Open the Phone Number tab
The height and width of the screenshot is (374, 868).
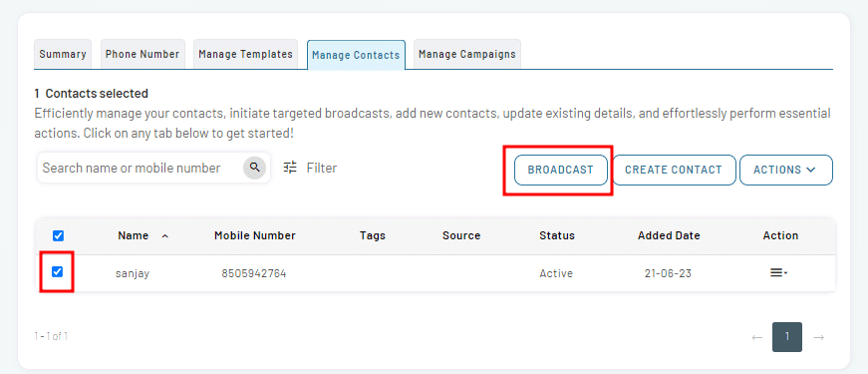click(x=143, y=54)
